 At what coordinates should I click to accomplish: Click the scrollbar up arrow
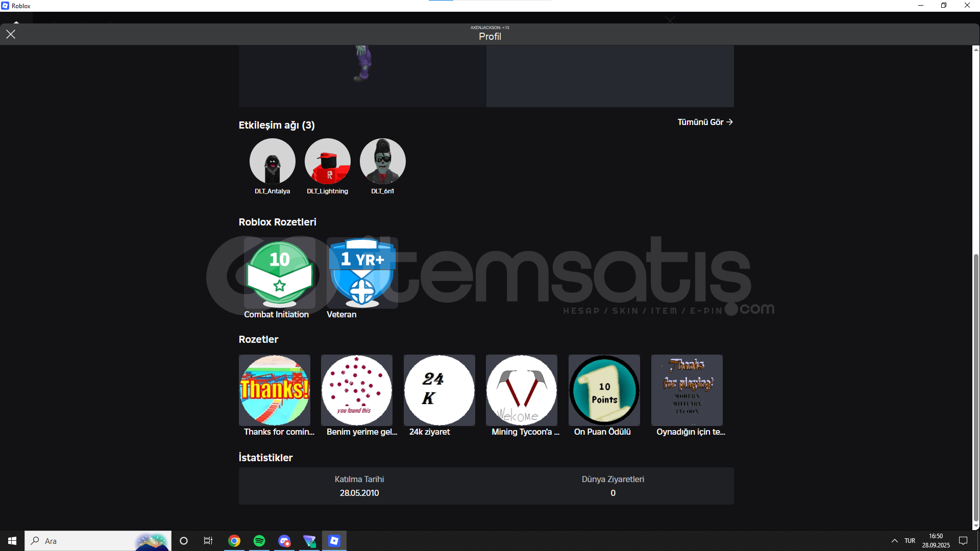click(x=976, y=49)
